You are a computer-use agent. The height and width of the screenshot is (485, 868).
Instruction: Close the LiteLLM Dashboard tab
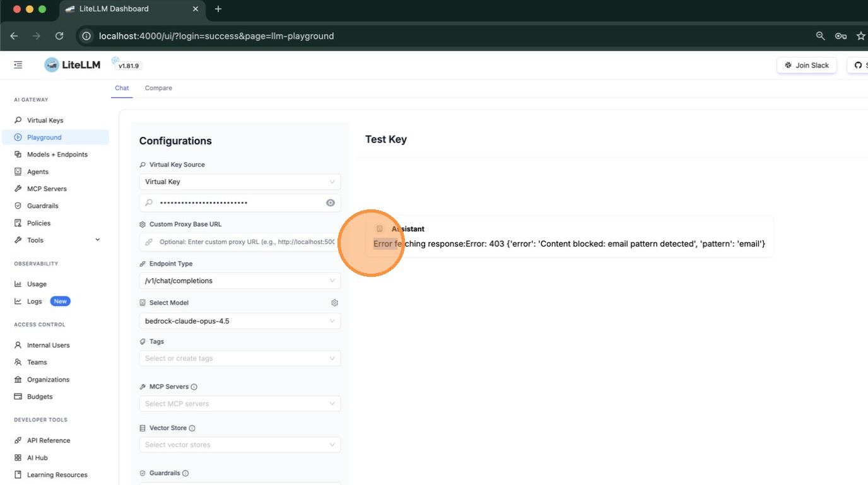point(196,9)
